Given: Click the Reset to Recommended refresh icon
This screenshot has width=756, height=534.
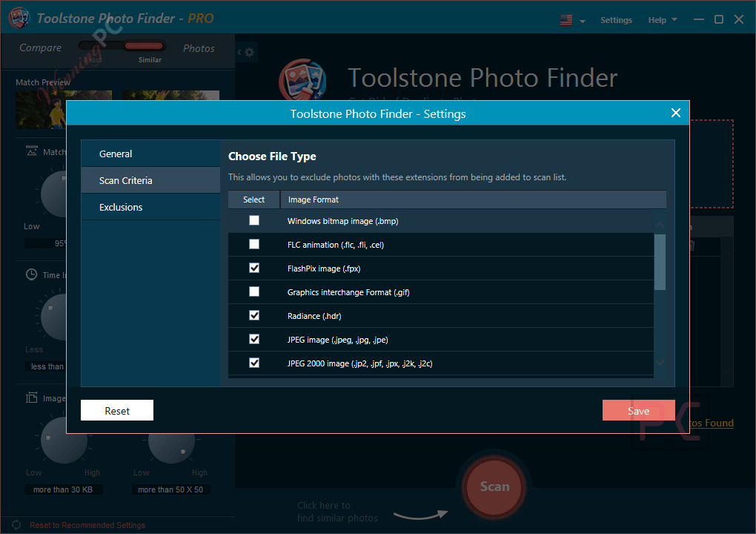Looking at the screenshot, I should (16, 525).
